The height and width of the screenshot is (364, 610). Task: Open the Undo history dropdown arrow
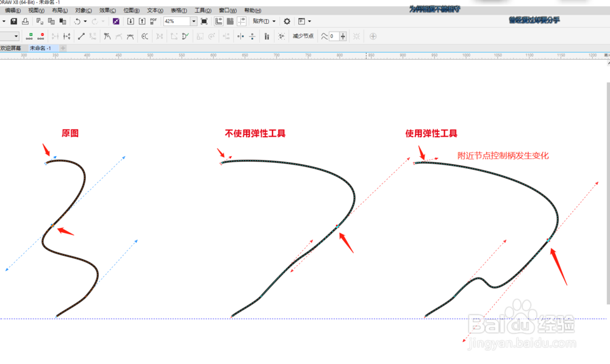(85, 21)
